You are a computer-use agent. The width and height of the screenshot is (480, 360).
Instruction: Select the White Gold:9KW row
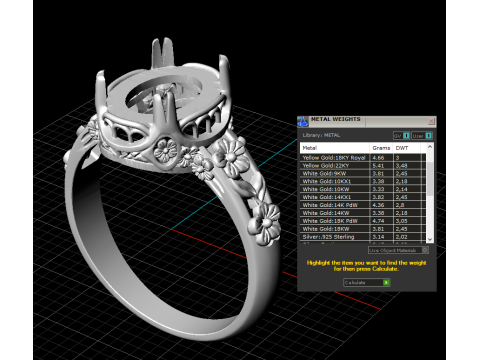click(x=363, y=174)
